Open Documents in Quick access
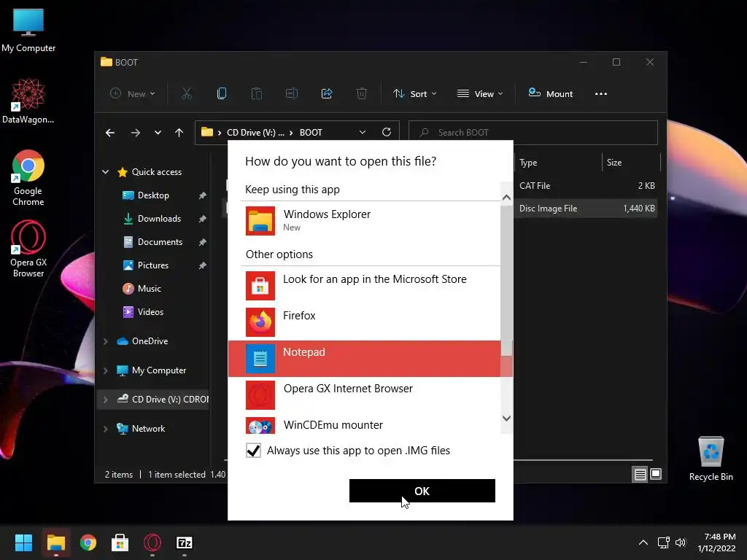Screen dimensions: 747x560 [x=160, y=242]
